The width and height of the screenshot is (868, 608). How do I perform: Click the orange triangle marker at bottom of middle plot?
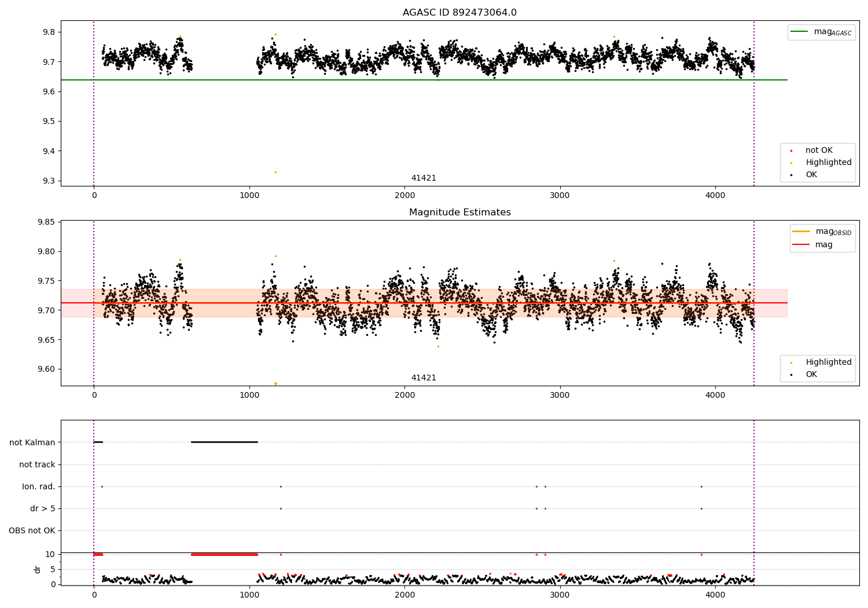pyautogui.click(x=275, y=384)
